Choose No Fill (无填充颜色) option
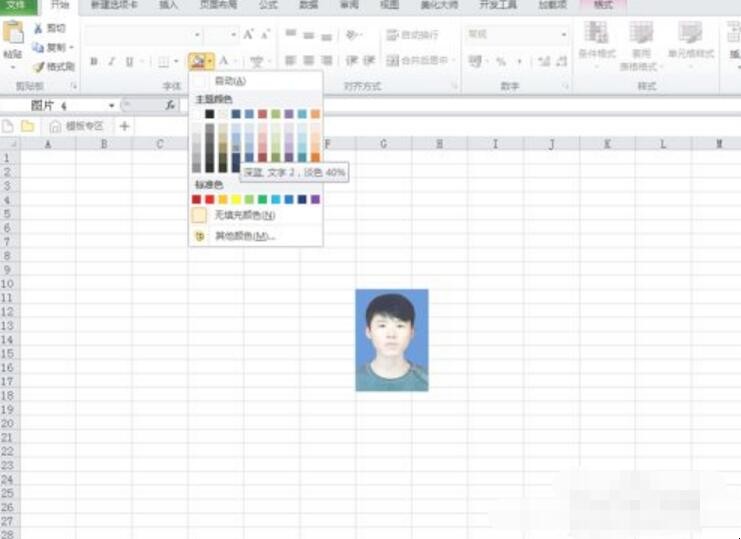Screen dimensions: 741x539 (256, 215)
